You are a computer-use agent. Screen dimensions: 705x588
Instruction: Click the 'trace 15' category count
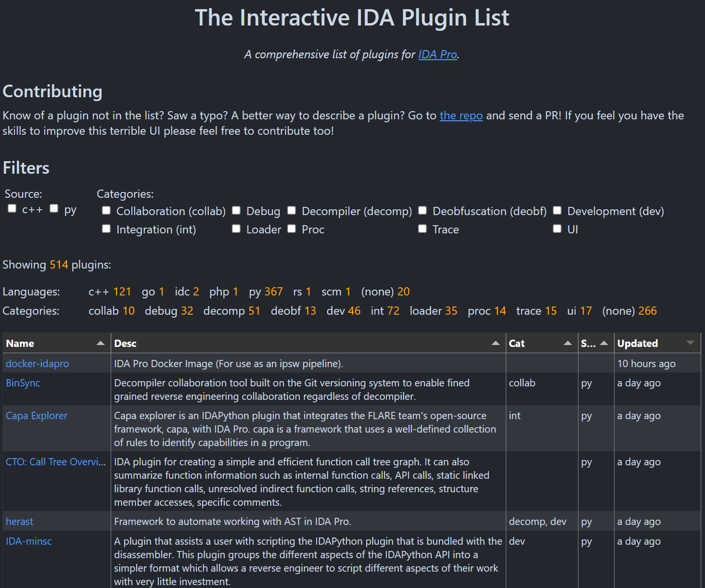537,311
